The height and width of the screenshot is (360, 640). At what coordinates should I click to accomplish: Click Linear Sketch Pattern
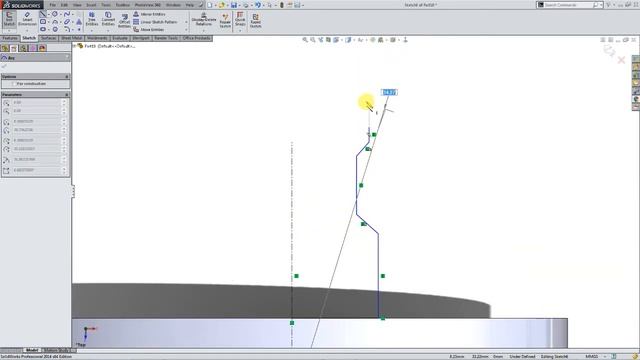[155, 22]
